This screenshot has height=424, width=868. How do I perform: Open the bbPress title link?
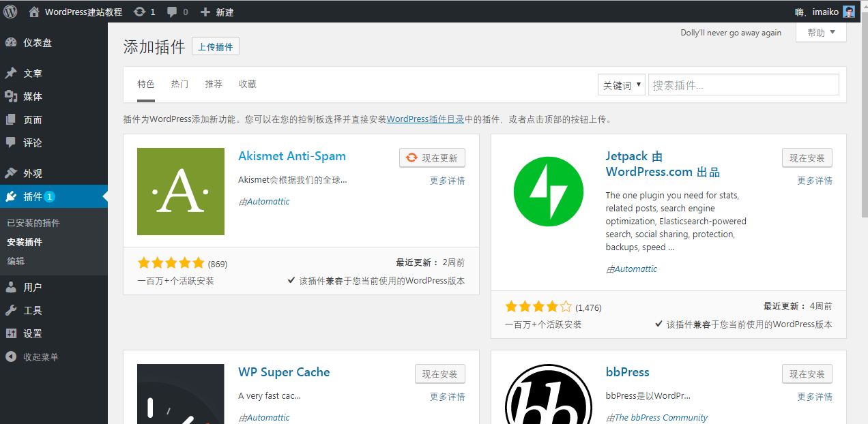627,372
